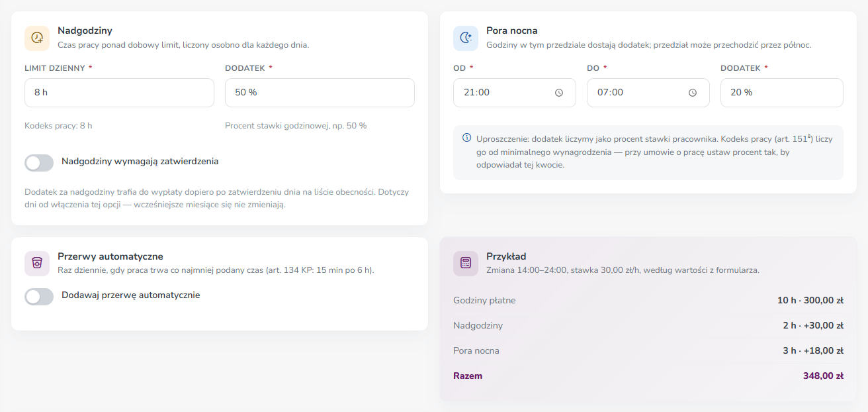Screen dimensions: 868x412
Task: Click the Godziny płatne row label
Action: click(484, 301)
